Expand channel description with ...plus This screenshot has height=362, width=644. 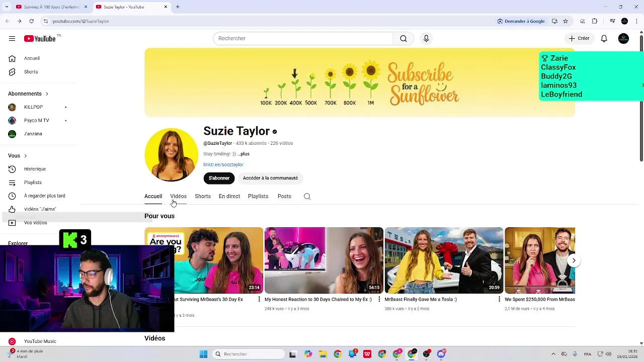[x=244, y=154]
